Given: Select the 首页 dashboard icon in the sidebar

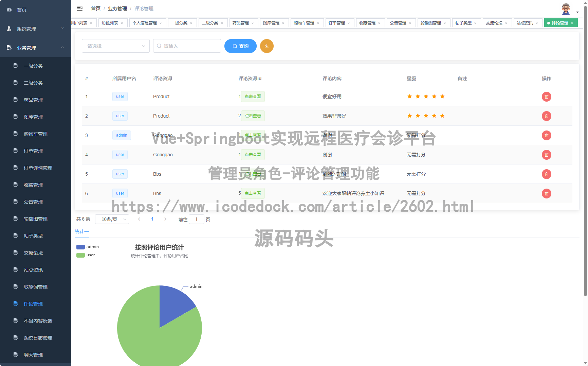Looking at the screenshot, I should [x=9, y=10].
